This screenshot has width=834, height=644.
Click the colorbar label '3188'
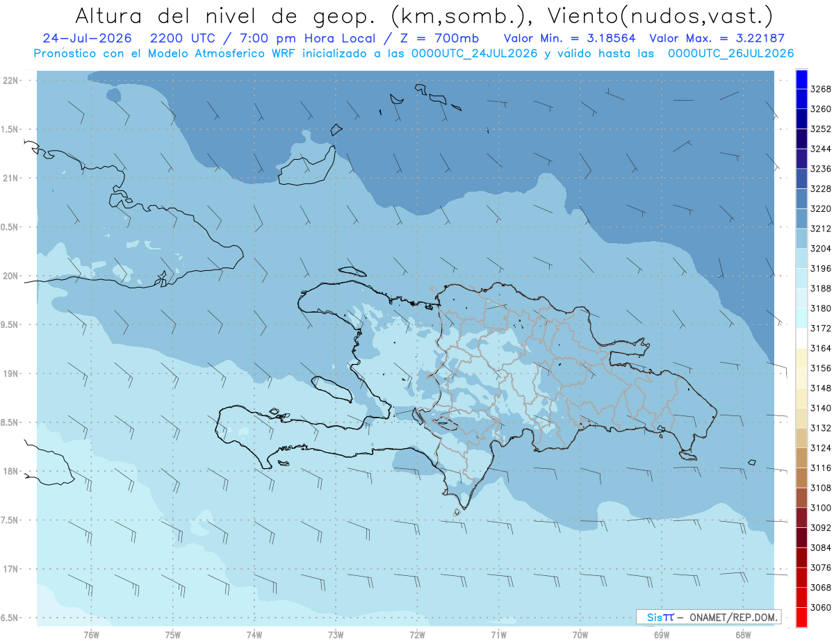(821, 288)
